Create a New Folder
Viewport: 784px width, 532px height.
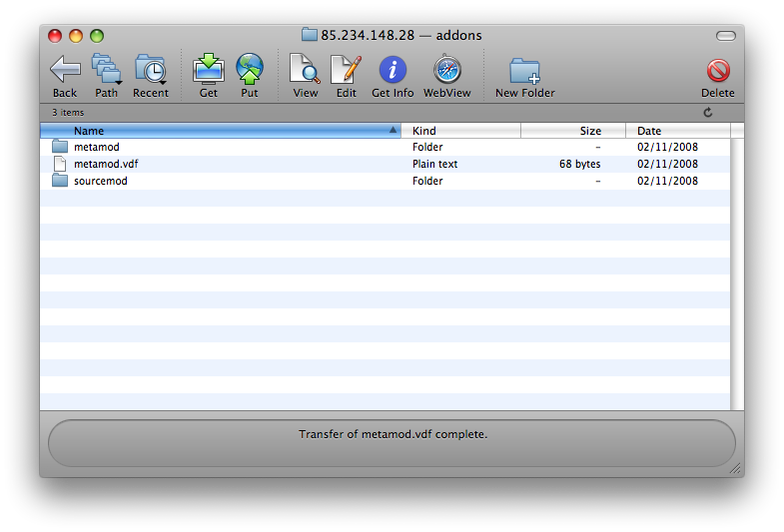(525, 71)
